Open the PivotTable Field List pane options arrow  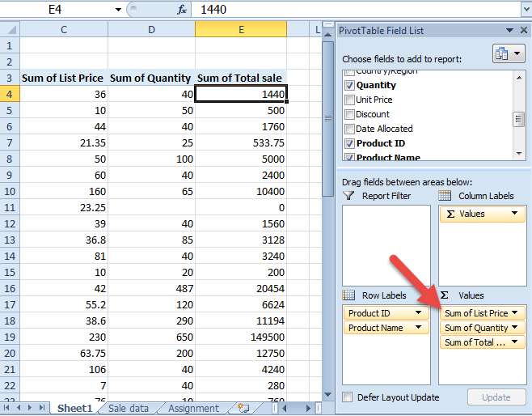coord(508,31)
